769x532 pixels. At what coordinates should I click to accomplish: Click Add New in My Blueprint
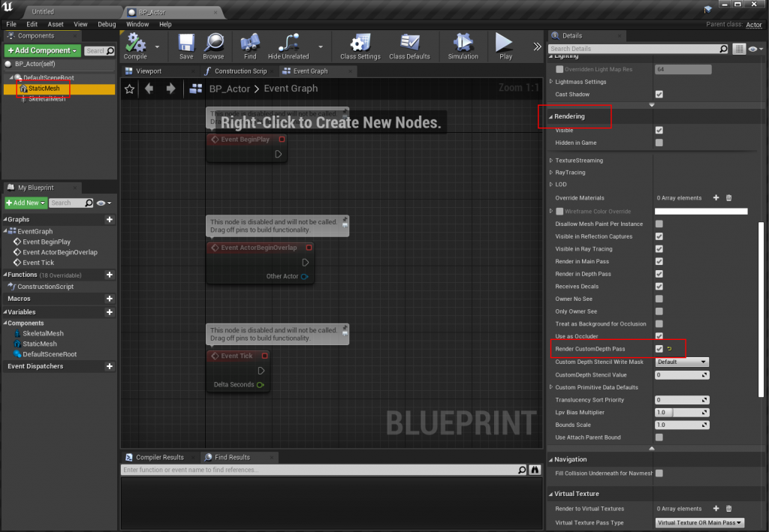pyautogui.click(x=26, y=203)
